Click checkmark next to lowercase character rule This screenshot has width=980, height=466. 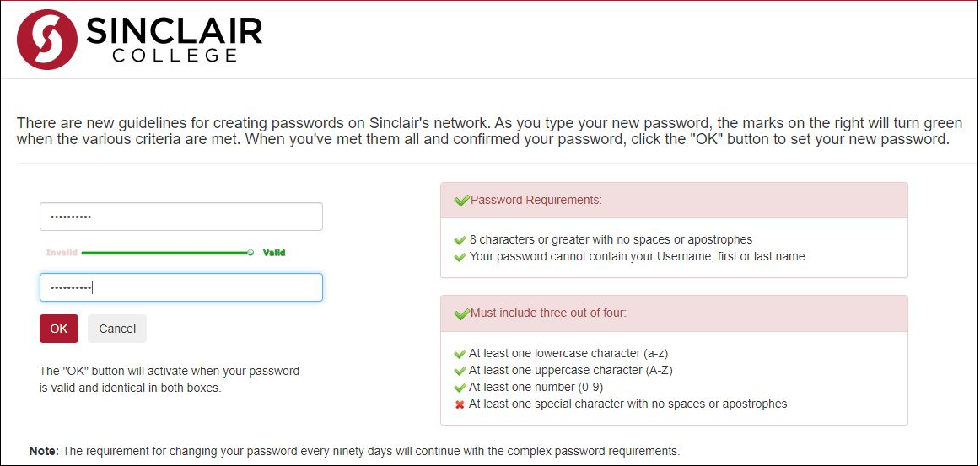[x=460, y=354]
